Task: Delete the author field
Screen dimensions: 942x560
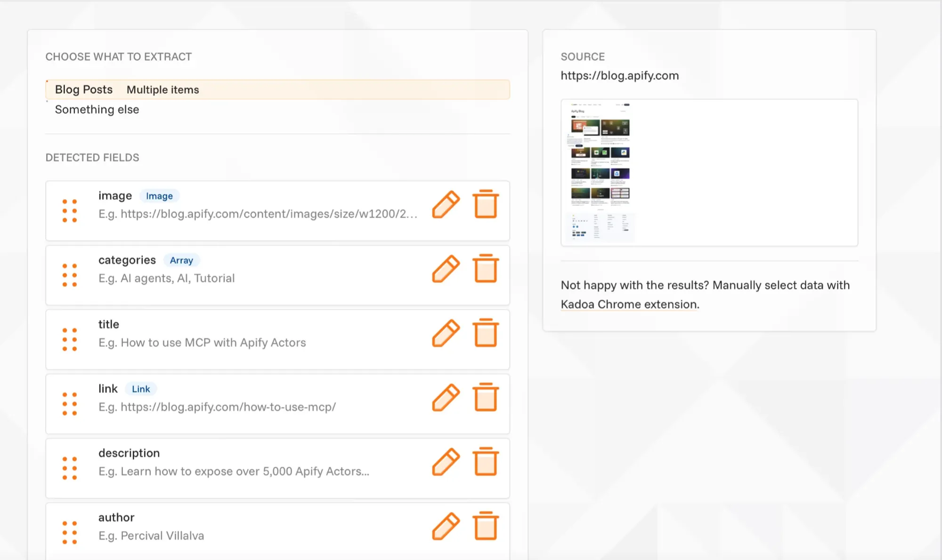Action: coord(485,526)
